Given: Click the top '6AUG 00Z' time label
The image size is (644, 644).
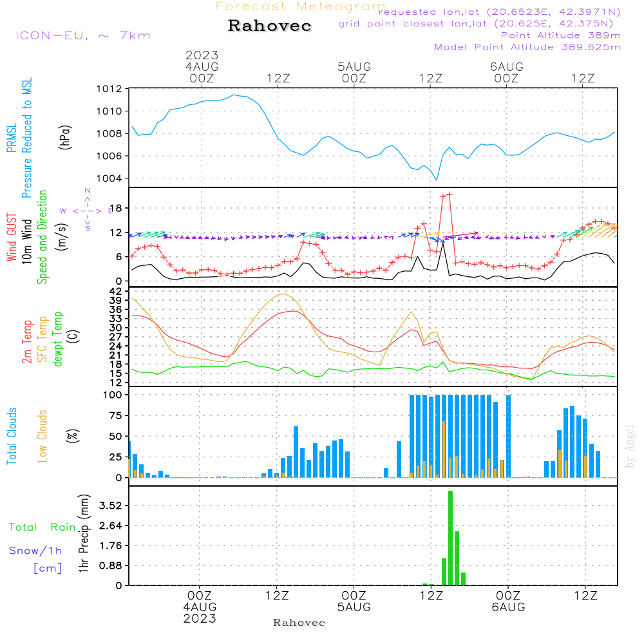Looking at the screenshot, I should click(507, 72).
